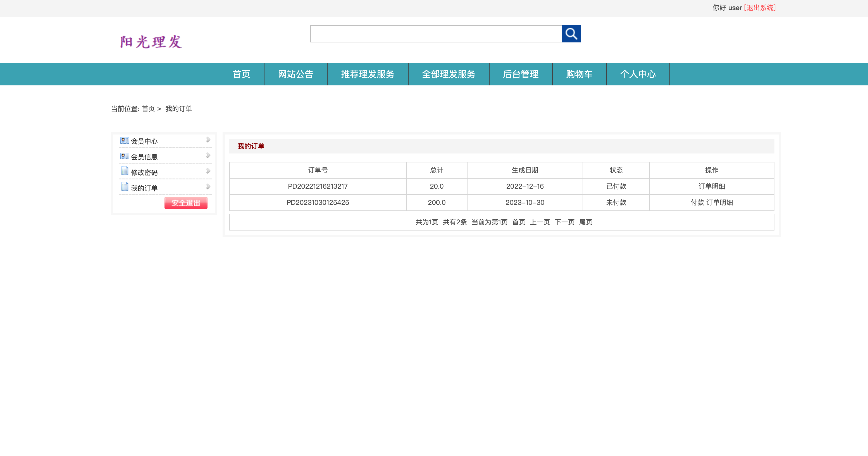Go to 个人中心 in navigation bar
This screenshot has height=456, width=868.
pyautogui.click(x=638, y=74)
